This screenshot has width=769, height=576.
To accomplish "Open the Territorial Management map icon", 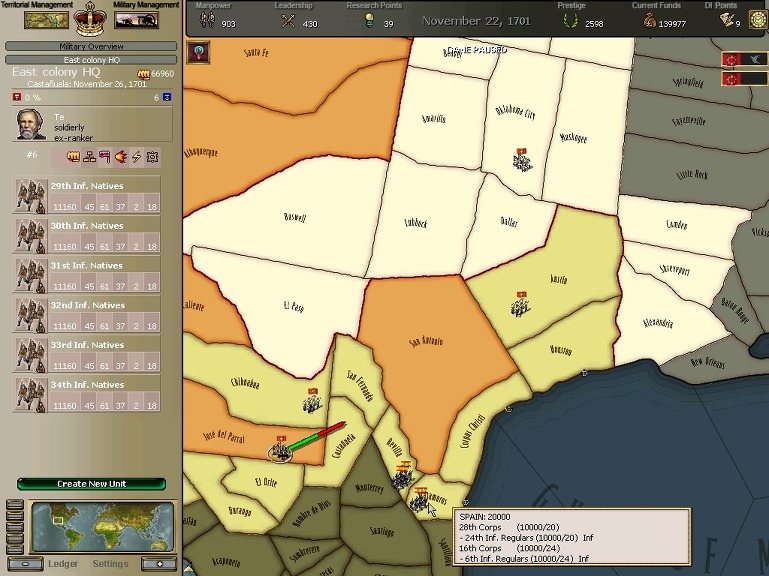I will point(46,20).
